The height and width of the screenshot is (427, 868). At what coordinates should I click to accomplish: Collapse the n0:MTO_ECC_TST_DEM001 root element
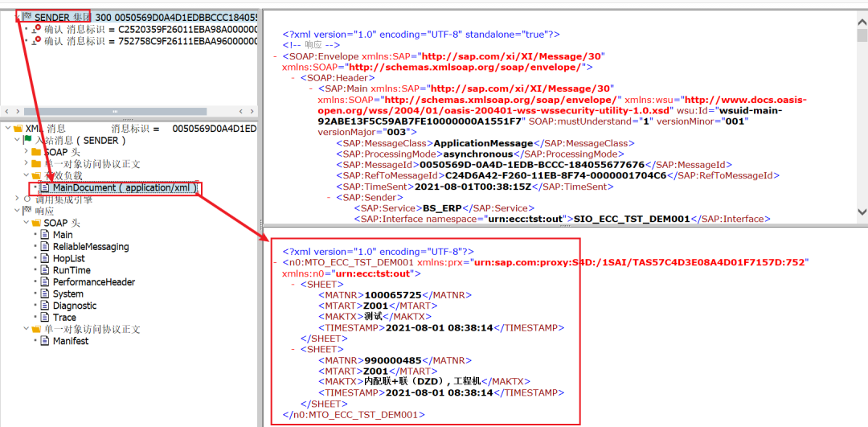pos(275,262)
